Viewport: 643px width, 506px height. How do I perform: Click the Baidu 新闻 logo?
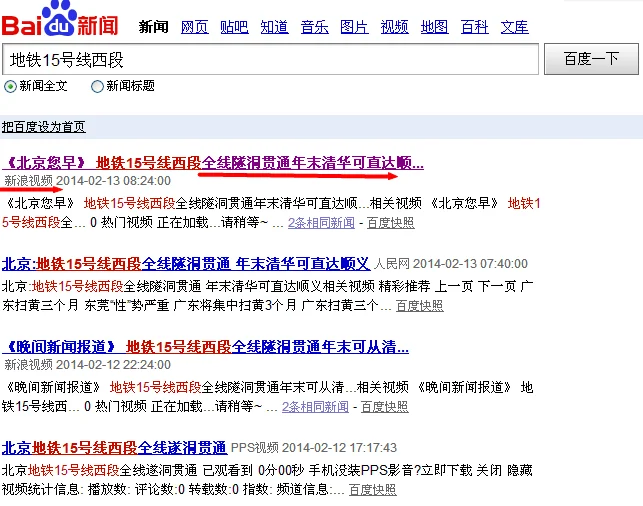[60, 19]
